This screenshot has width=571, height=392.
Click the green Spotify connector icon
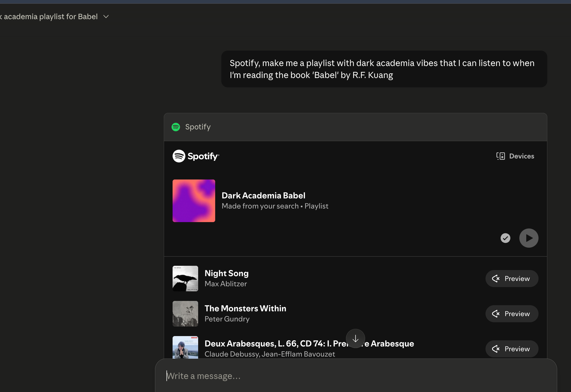[x=176, y=127]
